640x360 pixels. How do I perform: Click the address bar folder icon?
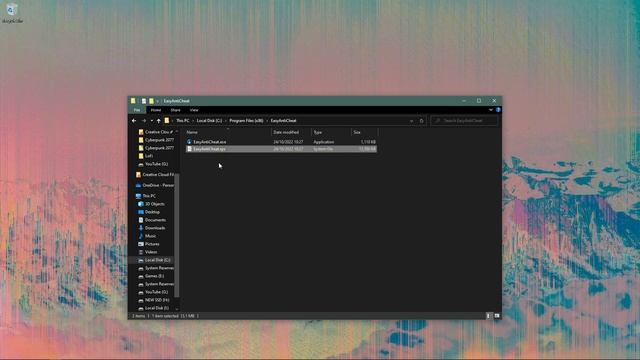pos(167,121)
